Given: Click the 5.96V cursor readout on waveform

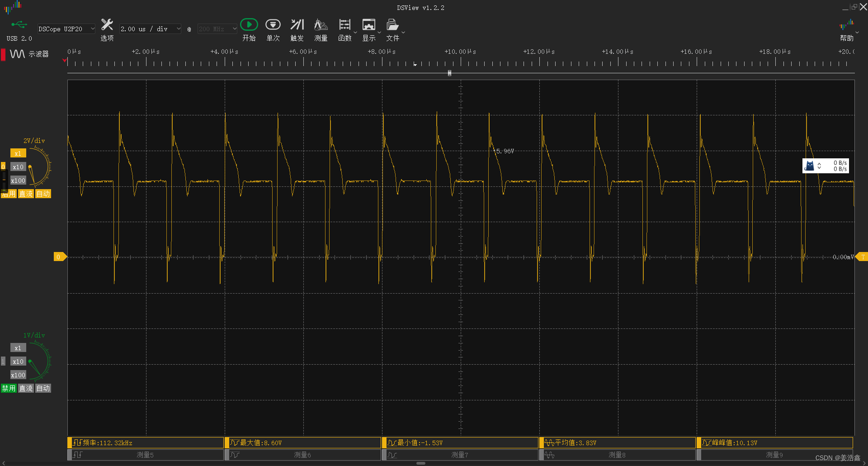Looking at the screenshot, I should tap(505, 151).
